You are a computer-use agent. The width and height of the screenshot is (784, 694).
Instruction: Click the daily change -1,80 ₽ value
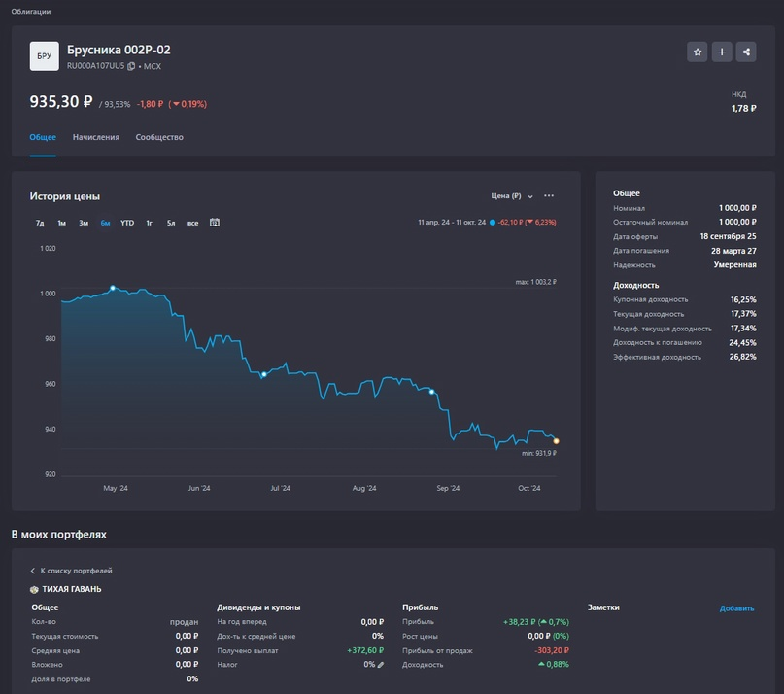[x=150, y=104]
